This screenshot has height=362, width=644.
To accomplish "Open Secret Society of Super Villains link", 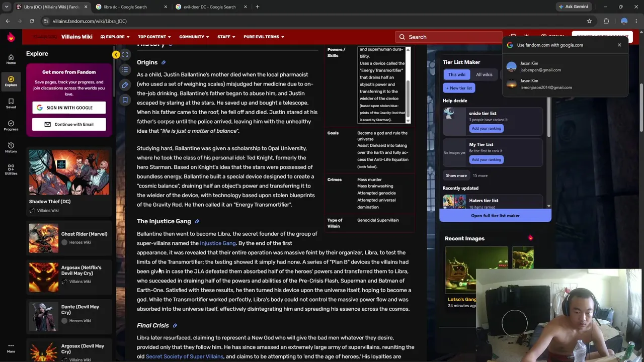I will pyautogui.click(x=184, y=356).
